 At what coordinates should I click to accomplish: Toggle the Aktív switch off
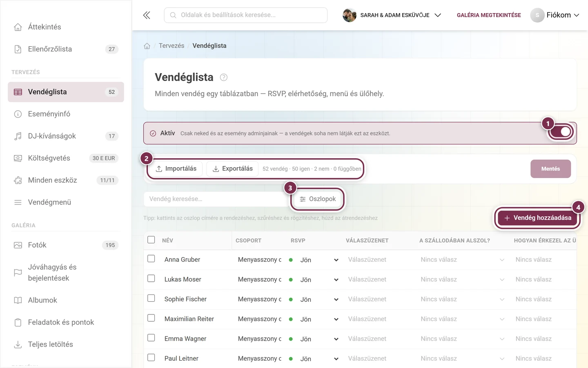pyautogui.click(x=561, y=132)
